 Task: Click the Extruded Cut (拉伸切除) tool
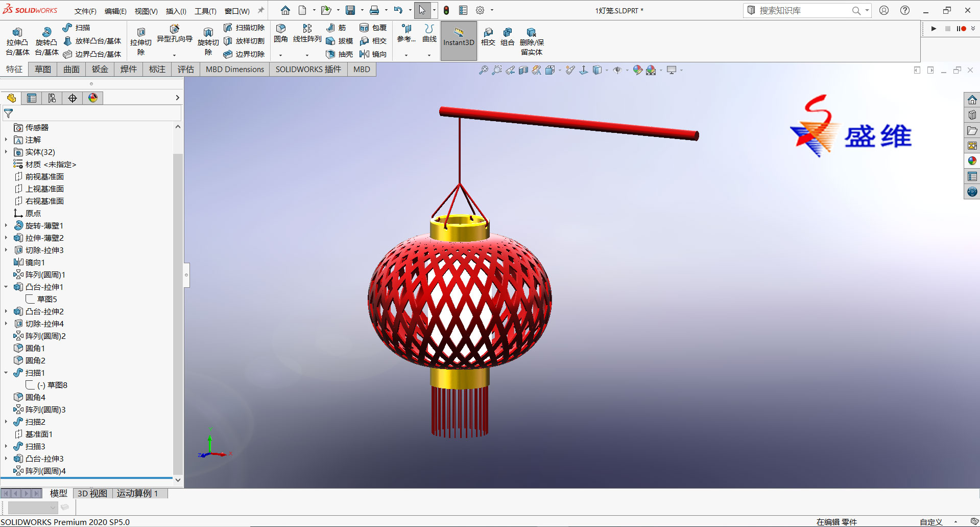[x=141, y=41]
